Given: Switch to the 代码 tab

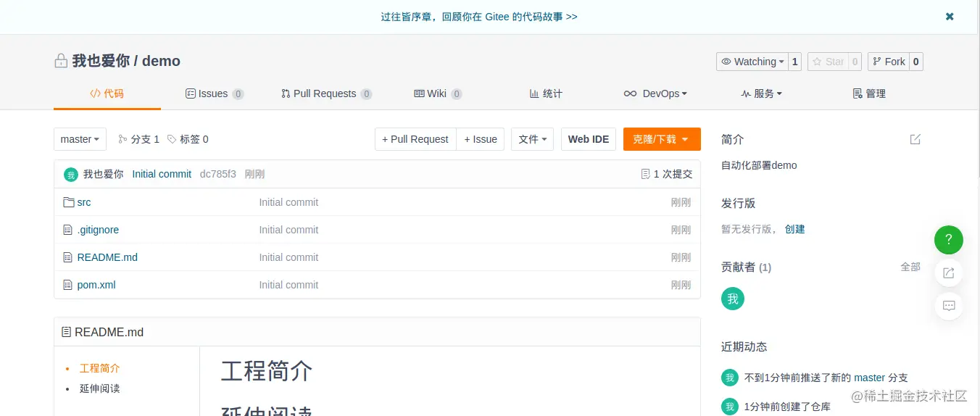Looking at the screenshot, I should click(x=107, y=93).
